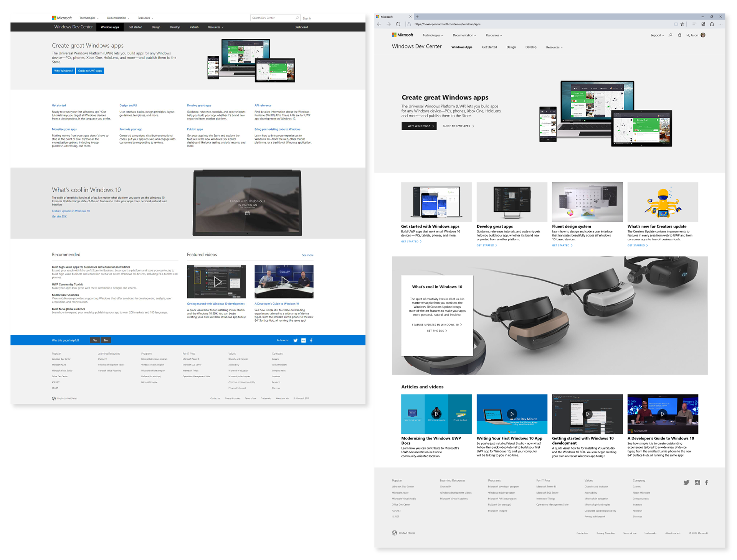
Task: Open Fluent design system thumbnail
Action: pyautogui.click(x=587, y=202)
